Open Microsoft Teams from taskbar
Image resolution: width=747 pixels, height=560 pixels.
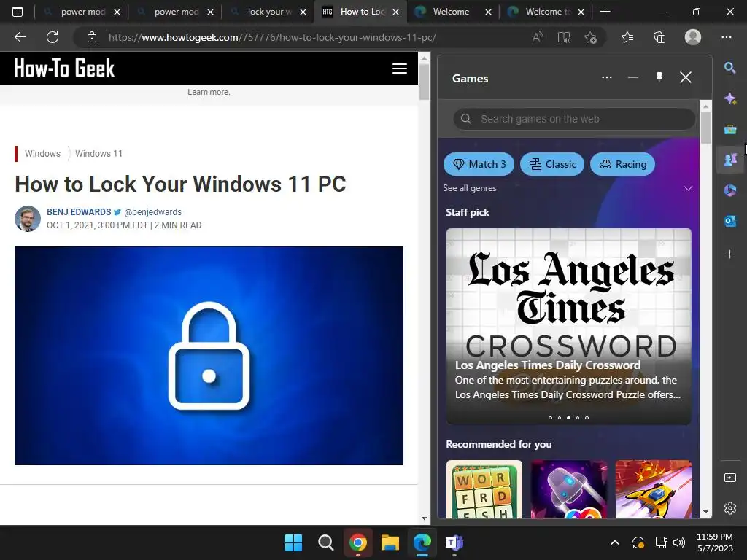454,542
